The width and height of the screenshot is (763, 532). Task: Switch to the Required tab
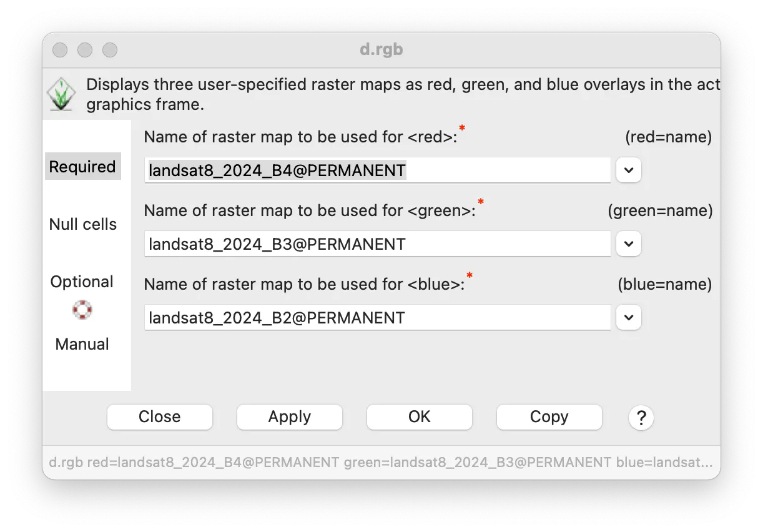(x=82, y=167)
